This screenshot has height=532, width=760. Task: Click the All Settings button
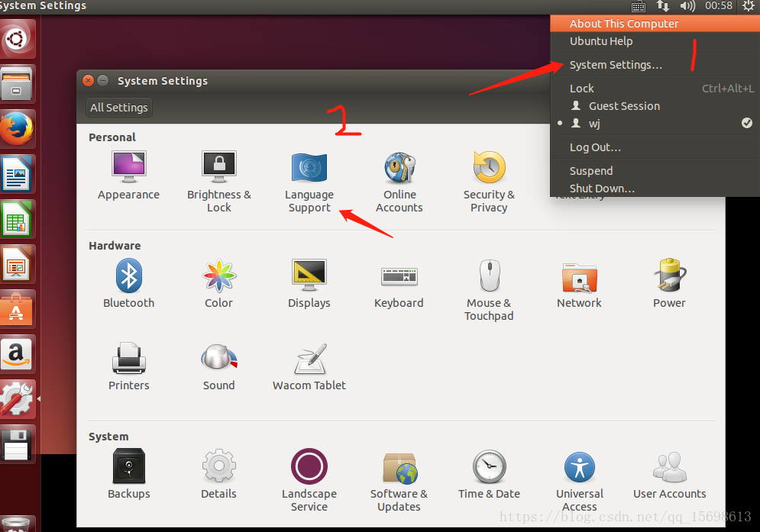click(118, 108)
